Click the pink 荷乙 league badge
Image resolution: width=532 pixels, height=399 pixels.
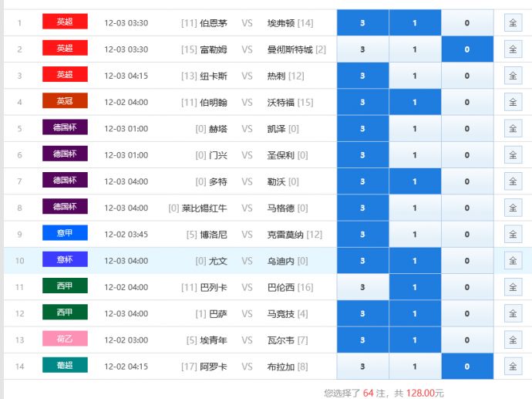pyautogui.click(x=65, y=340)
